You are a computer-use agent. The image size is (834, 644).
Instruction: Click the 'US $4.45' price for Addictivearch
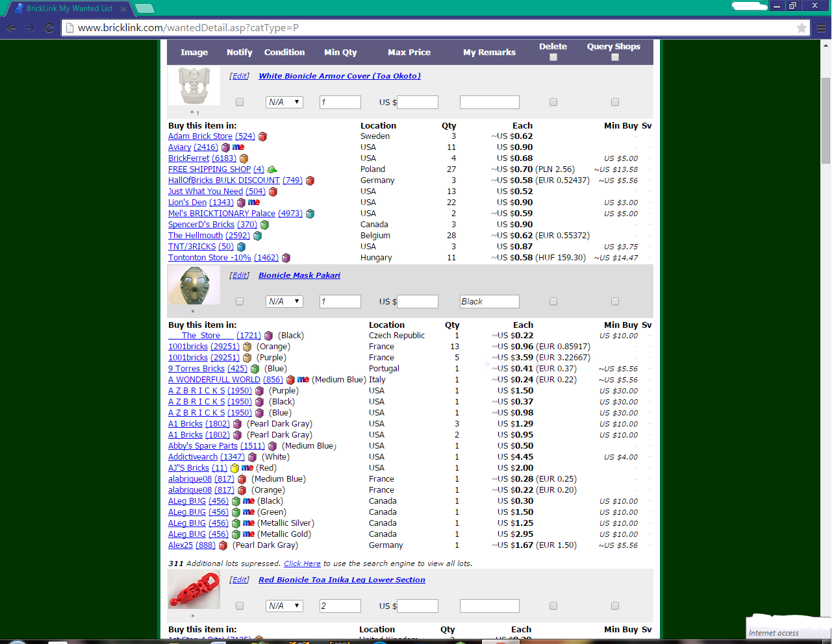click(x=515, y=457)
